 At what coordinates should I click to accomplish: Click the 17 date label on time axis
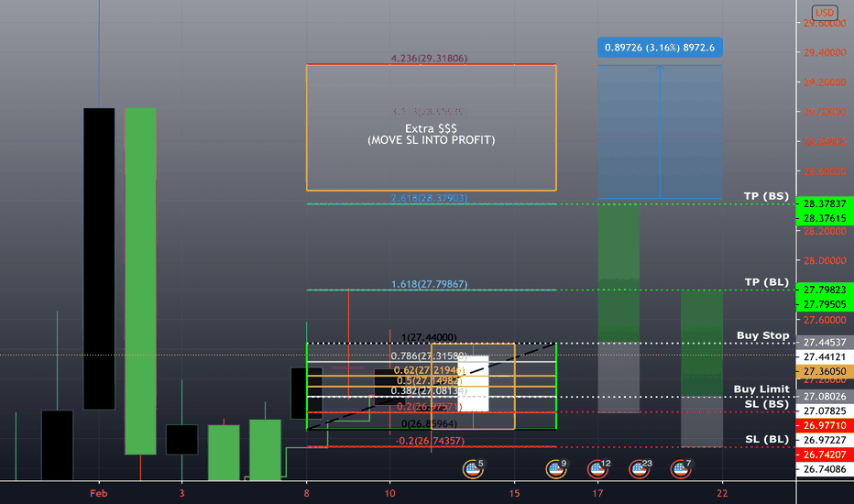pos(597,493)
